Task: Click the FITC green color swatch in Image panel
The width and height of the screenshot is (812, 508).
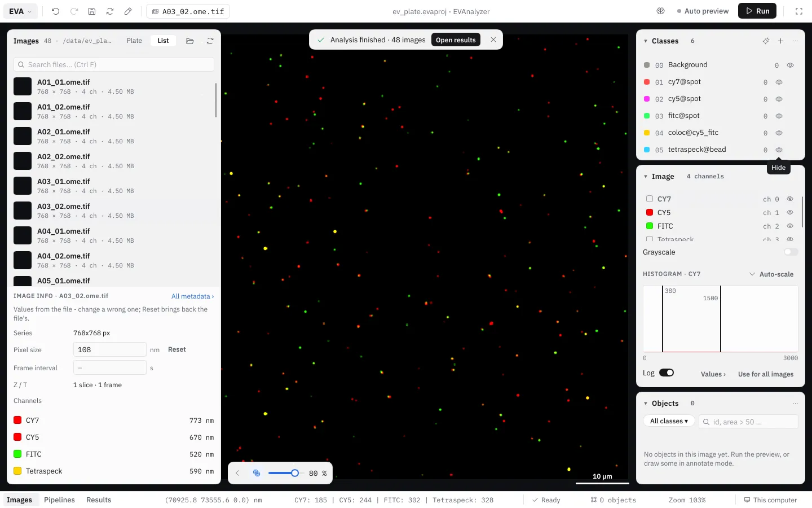Action: 650,226
